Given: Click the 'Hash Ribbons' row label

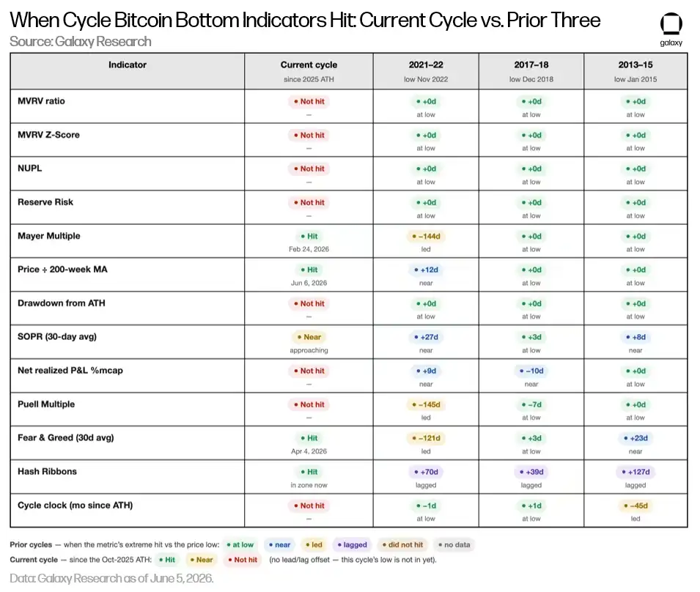Looking at the screenshot, I should tap(47, 472).
